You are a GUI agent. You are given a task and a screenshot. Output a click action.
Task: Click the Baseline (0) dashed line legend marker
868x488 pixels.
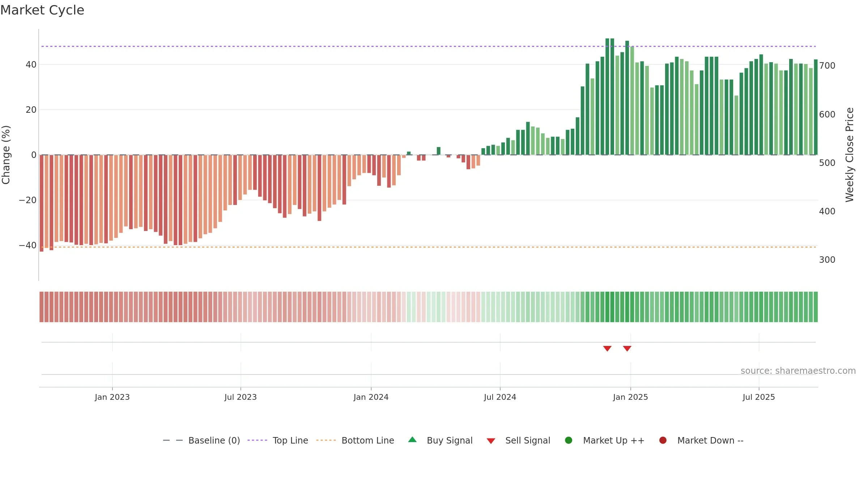point(173,440)
